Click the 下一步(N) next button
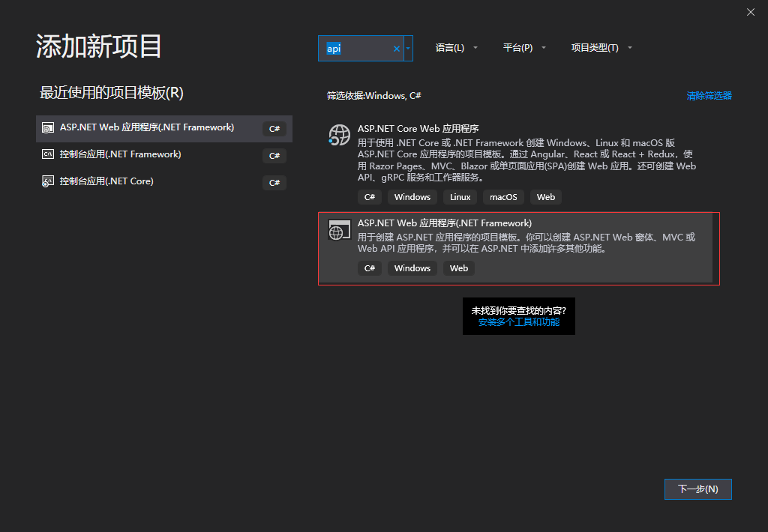Viewport: 768px width, 532px height. tap(698, 489)
